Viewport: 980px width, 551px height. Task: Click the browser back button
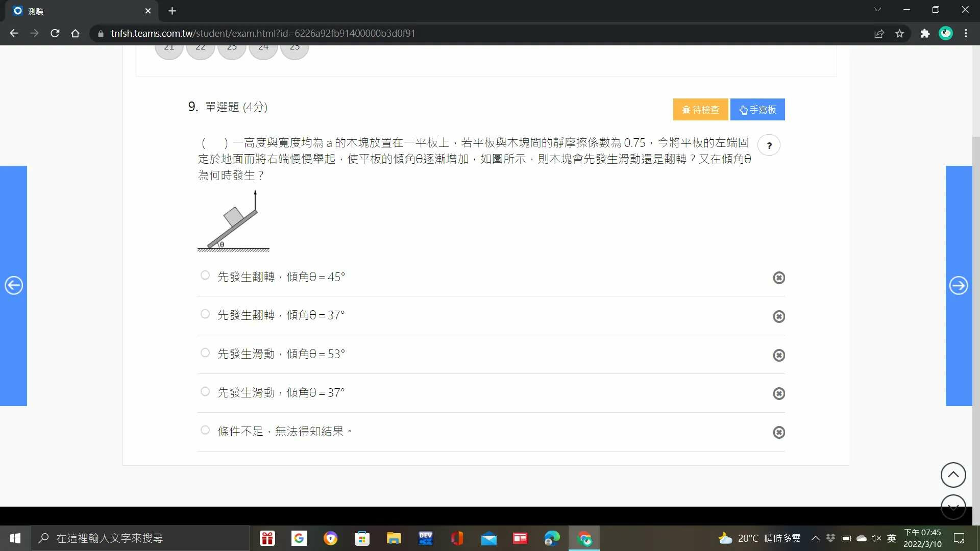(14, 33)
